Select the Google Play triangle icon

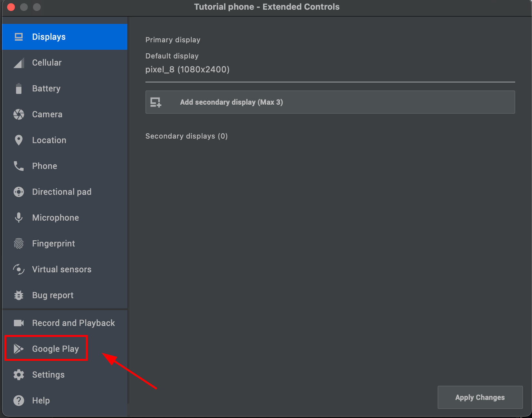click(x=18, y=349)
